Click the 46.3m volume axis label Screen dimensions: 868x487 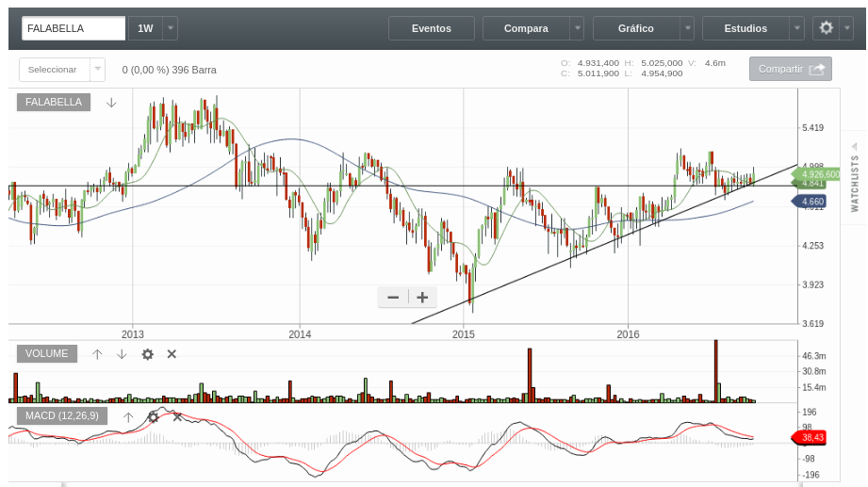click(x=813, y=356)
